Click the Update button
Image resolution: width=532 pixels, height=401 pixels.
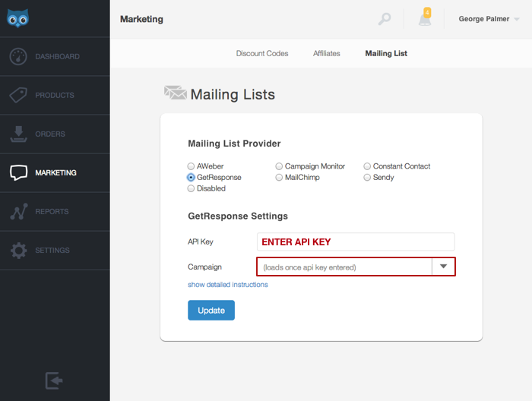pos(211,310)
